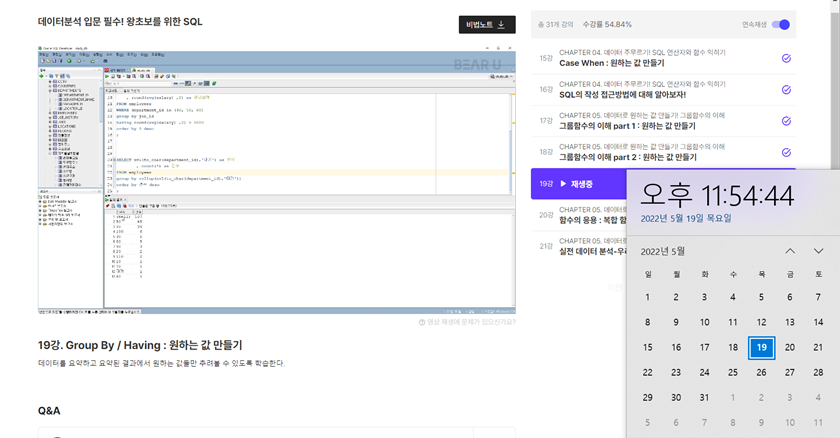
Task: Select day 20 in the May calendar
Action: pos(790,348)
